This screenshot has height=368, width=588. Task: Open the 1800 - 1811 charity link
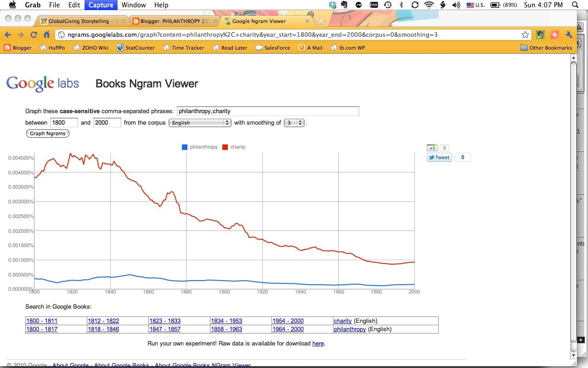click(42, 321)
